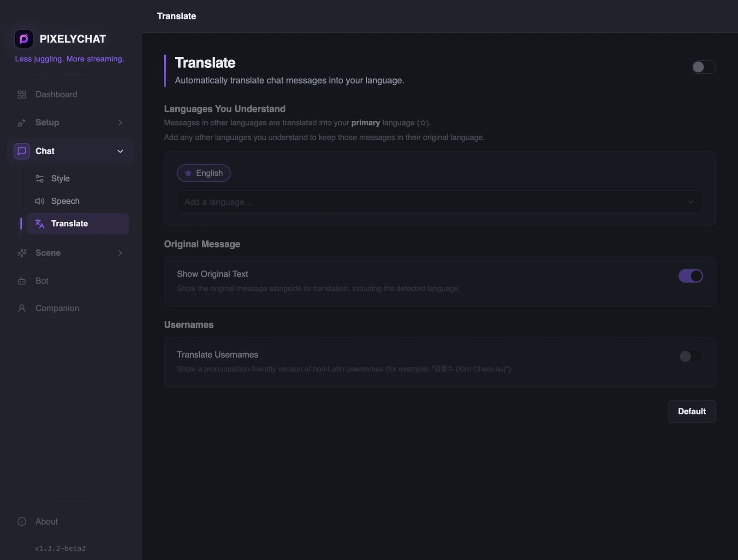Click the Translate header title in top bar
Image resolution: width=738 pixels, height=560 pixels.
point(177,16)
